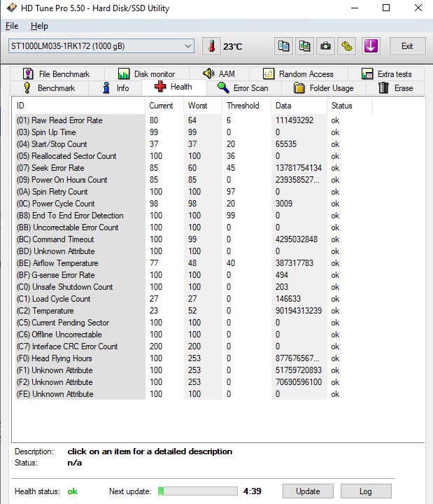Switch to the Random Access tab

(x=299, y=74)
